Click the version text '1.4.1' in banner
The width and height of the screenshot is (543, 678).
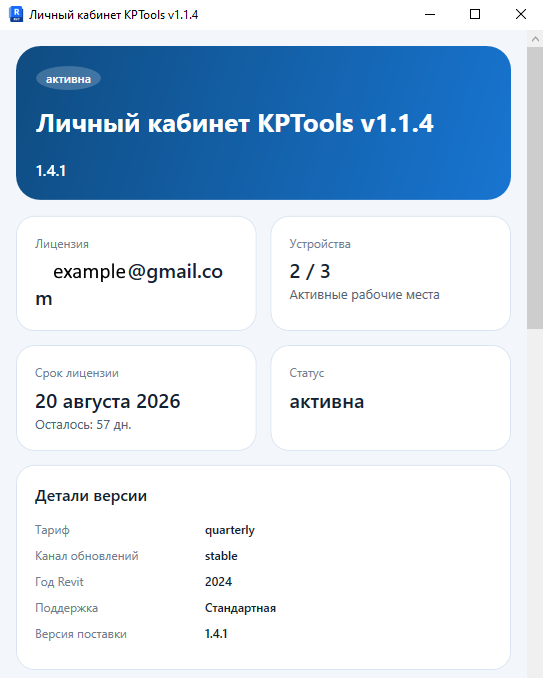tap(51, 171)
